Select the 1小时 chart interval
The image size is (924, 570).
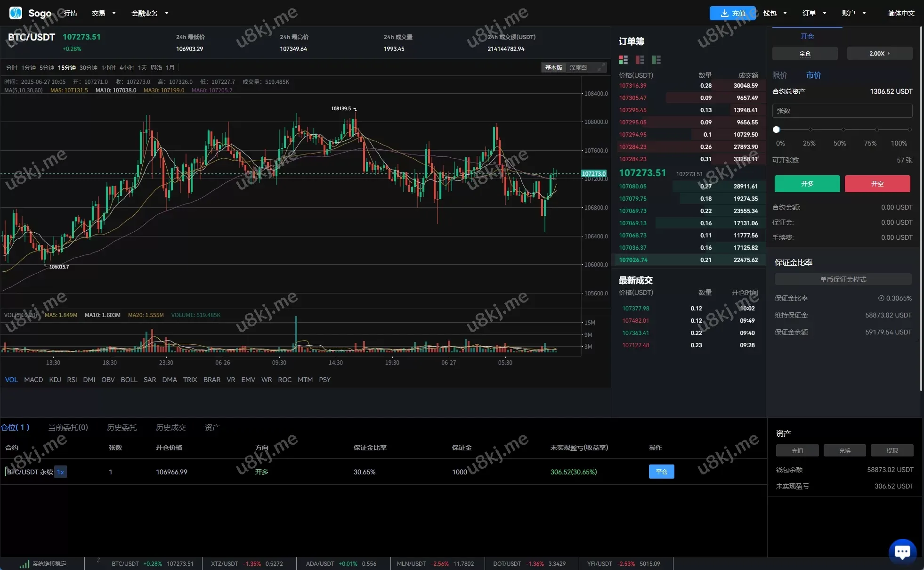(108, 68)
